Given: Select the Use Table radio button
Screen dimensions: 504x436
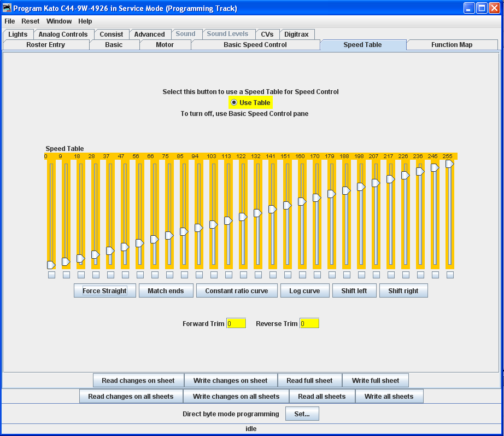Looking at the screenshot, I should (234, 102).
